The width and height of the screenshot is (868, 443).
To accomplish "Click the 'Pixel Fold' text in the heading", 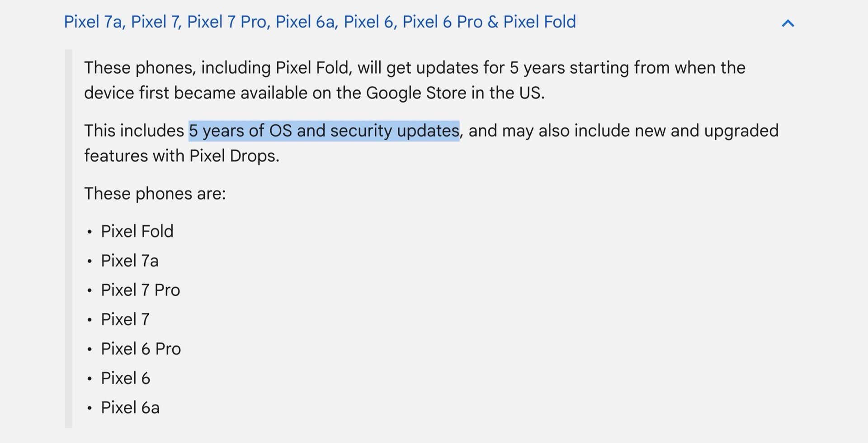I will [x=540, y=22].
